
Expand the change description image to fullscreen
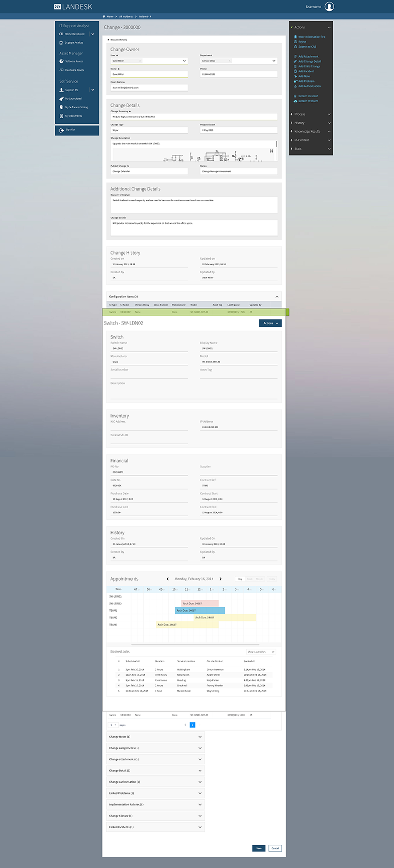point(271,150)
